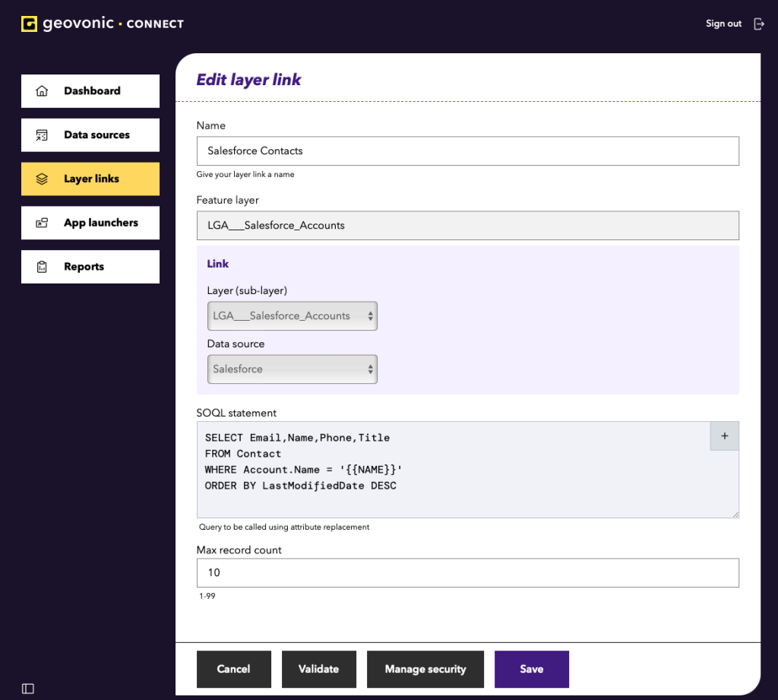Click into the Name input field
The height and width of the screenshot is (700, 778).
pyautogui.click(x=467, y=151)
